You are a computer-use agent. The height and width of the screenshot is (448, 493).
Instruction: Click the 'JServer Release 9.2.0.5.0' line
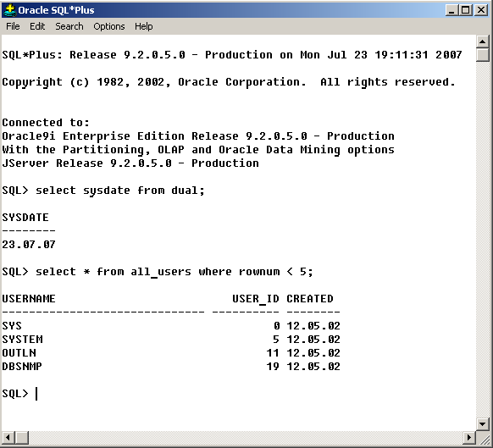pyautogui.click(x=130, y=163)
